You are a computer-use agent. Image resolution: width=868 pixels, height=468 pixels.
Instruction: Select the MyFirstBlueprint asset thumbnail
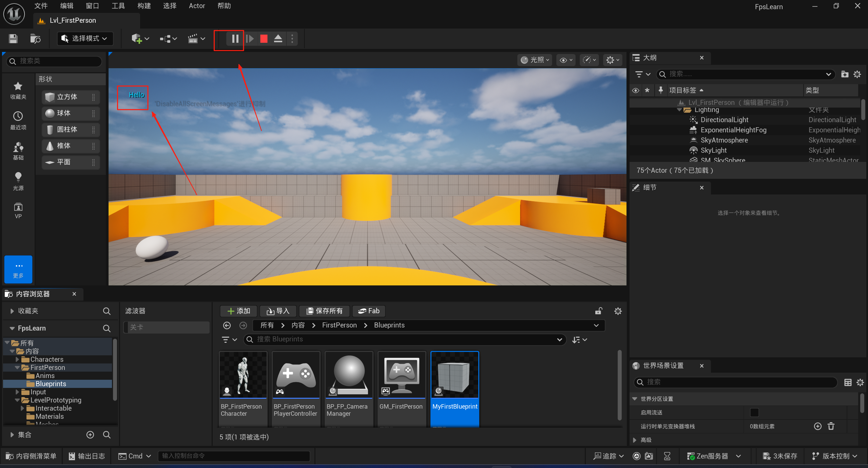pyautogui.click(x=455, y=389)
